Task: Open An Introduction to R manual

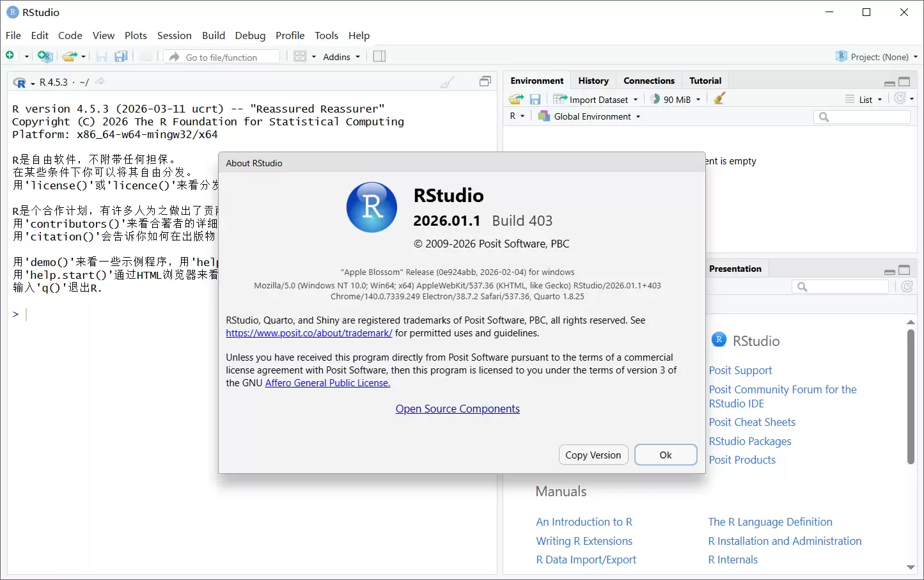Action: click(x=584, y=522)
